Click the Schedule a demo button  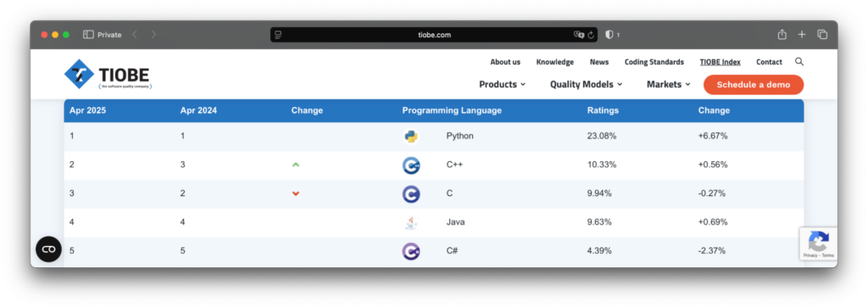pos(754,85)
